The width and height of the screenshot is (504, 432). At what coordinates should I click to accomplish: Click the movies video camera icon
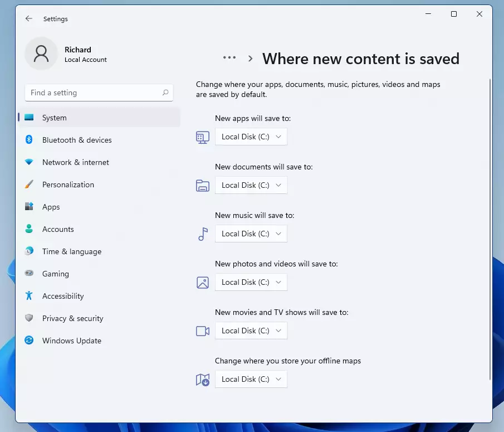click(x=203, y=331)
